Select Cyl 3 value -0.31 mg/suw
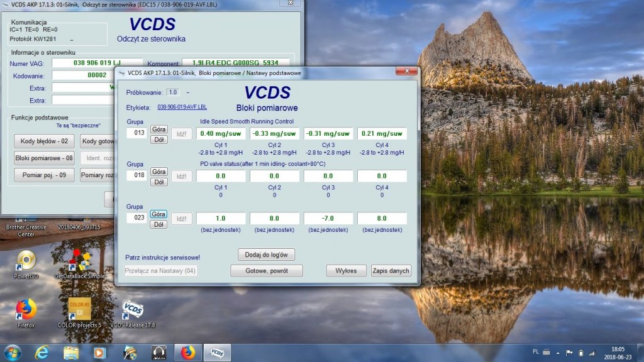 (328, 133)
